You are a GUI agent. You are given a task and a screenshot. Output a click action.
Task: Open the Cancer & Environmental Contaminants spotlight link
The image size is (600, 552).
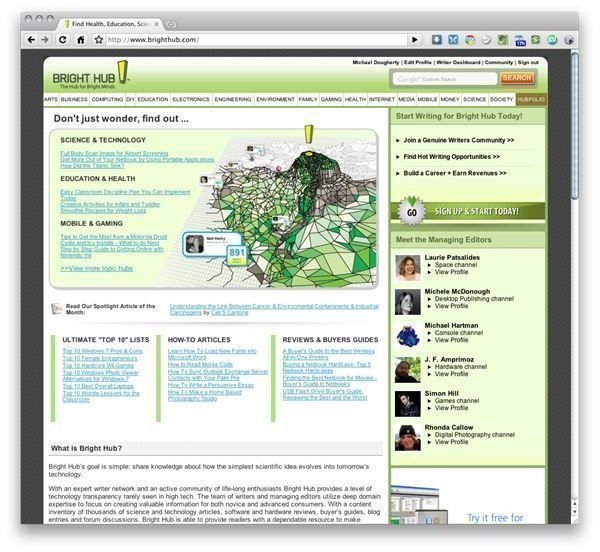click(x=274, y=309)
